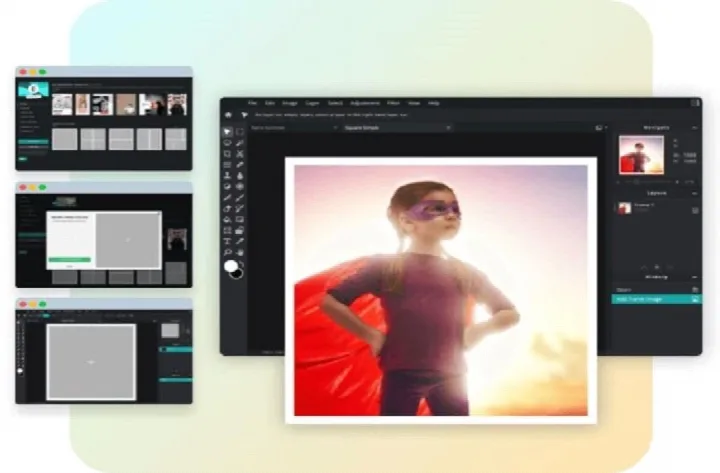Click the panel toggle icon at top right

click(695, 103)
